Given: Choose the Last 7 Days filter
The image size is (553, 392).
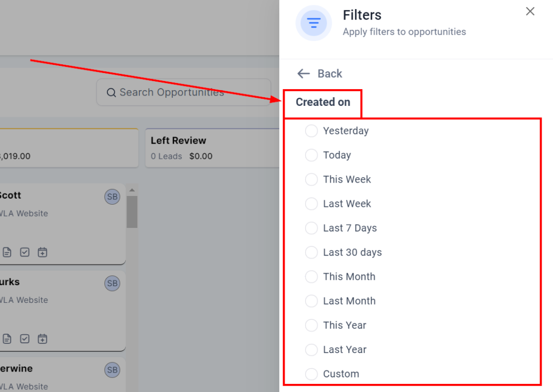Looking at the screenshot, I should 312,228.
